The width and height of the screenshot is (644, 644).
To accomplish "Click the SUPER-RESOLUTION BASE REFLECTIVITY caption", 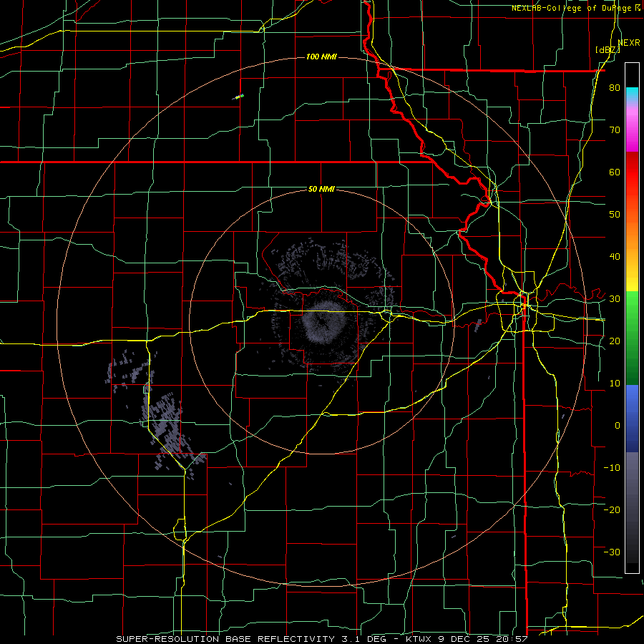I will click(224, 639).
